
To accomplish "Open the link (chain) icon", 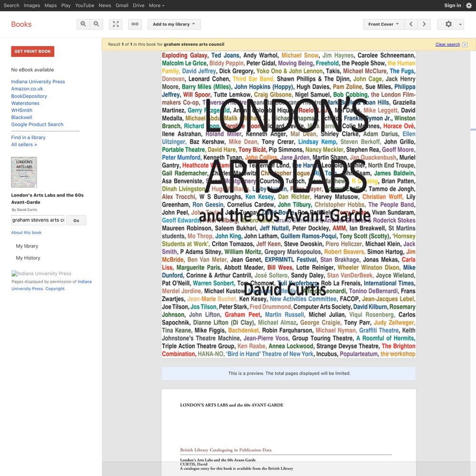I will [x=135, y=24].
